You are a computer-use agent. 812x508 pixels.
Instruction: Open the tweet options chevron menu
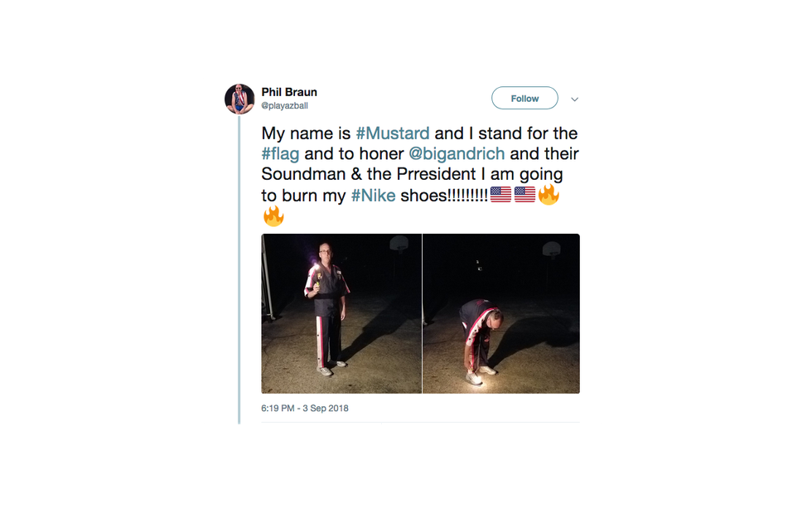[574, 99]
